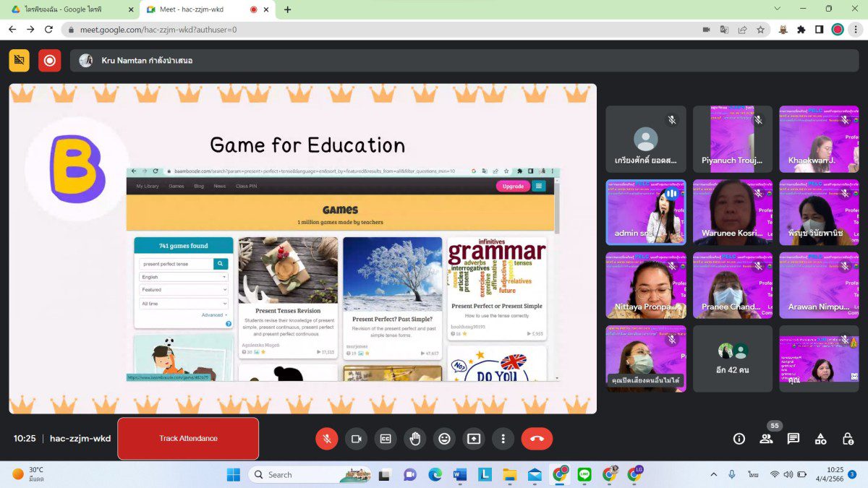The height and width of the screenshot is (488, 868).
Task: Open Task View from taskbar
Action: (386, 474)
